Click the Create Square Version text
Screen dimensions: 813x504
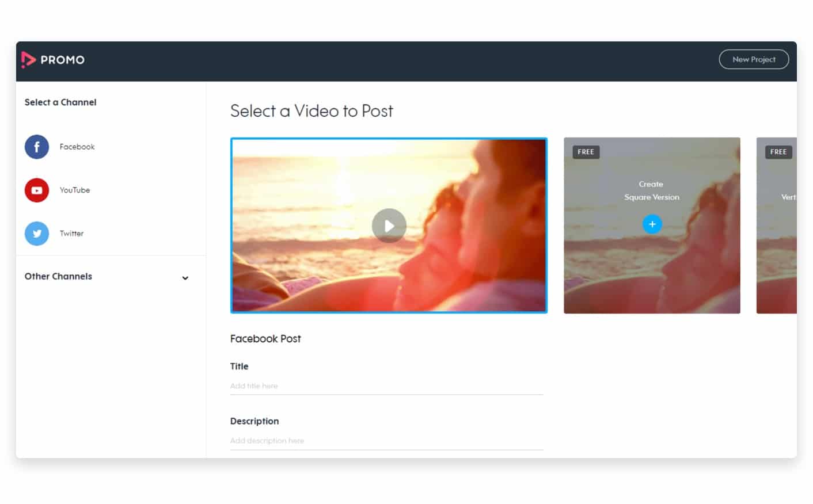652,190
